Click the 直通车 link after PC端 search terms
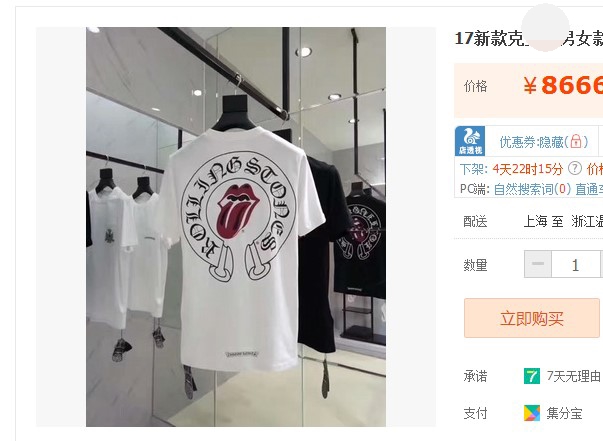603x441 pixels. pos(589,189)
